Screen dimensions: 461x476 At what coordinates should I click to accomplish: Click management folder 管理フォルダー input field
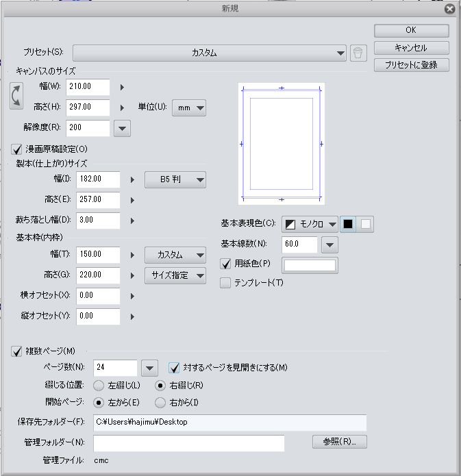189,444
